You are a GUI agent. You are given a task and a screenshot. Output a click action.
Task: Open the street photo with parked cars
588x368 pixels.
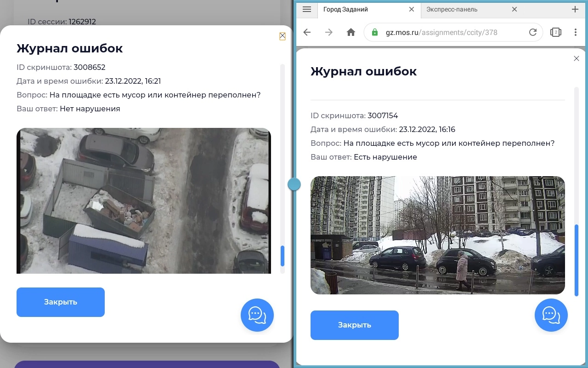[438, 235]
